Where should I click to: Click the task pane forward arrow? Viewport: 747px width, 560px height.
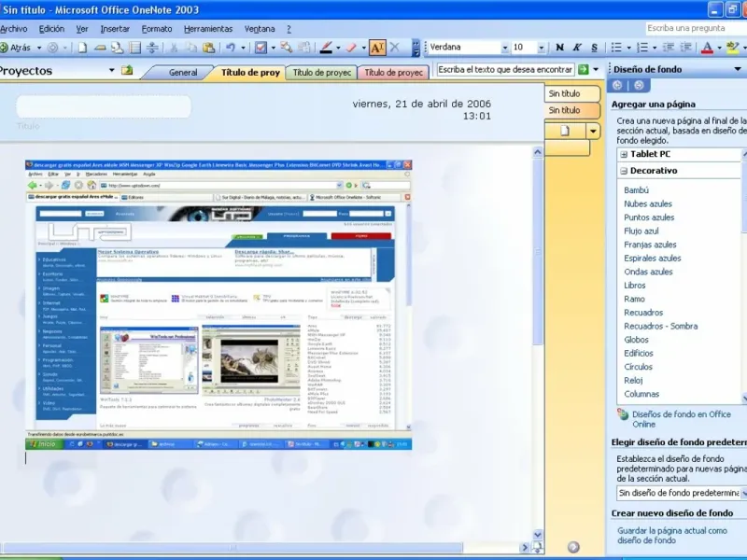pos(639,85)
